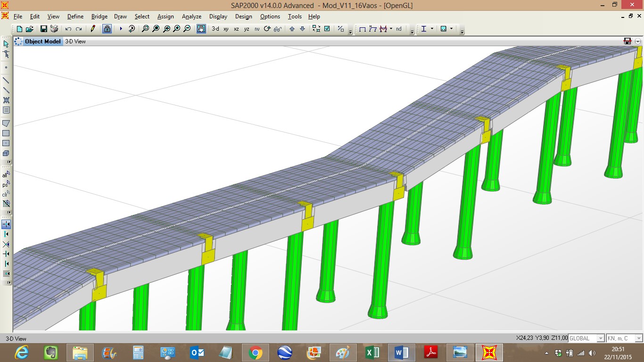Click the Rubber Band Zoom icon
644x362 pixels.
(132, 29)
